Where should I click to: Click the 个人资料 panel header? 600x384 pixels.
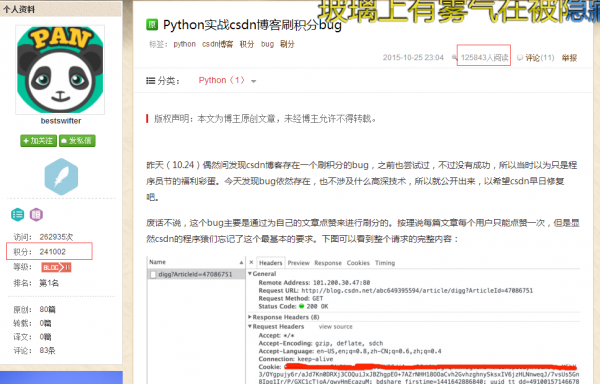[61, 9]
